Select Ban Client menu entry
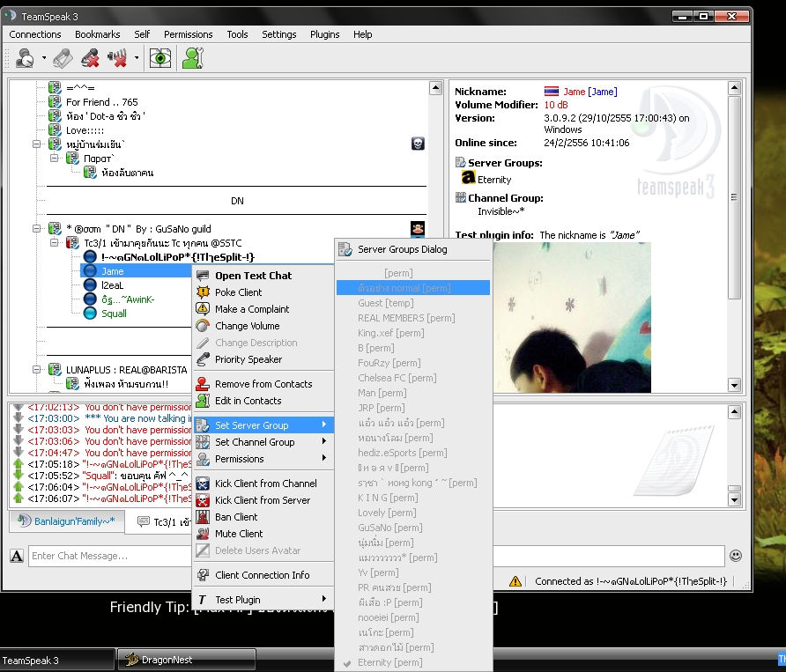Screen dimensions: 786x672 point(263,517)
